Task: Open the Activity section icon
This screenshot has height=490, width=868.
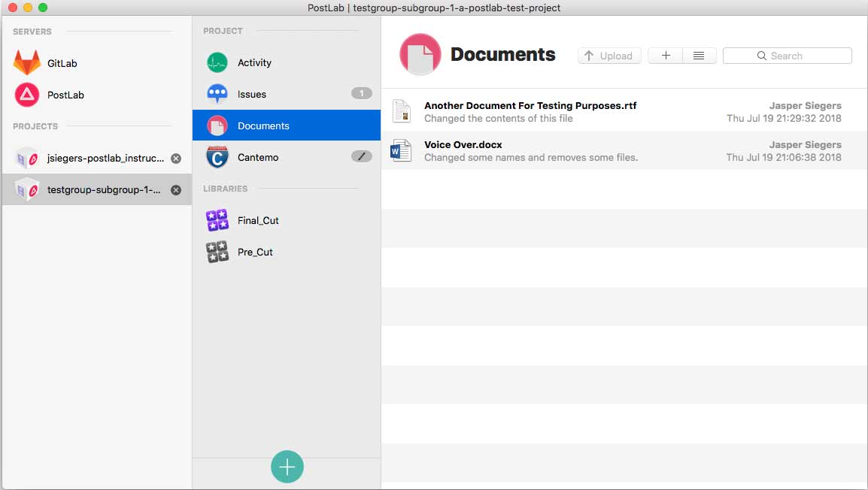Action: 217,62
